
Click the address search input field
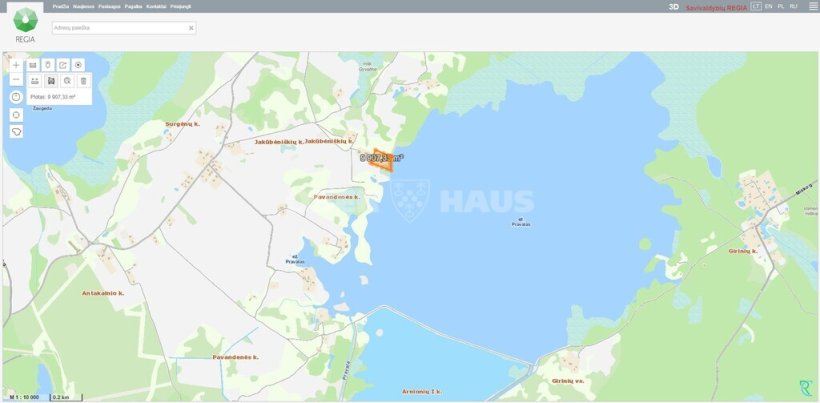click(x=118, y=28)
